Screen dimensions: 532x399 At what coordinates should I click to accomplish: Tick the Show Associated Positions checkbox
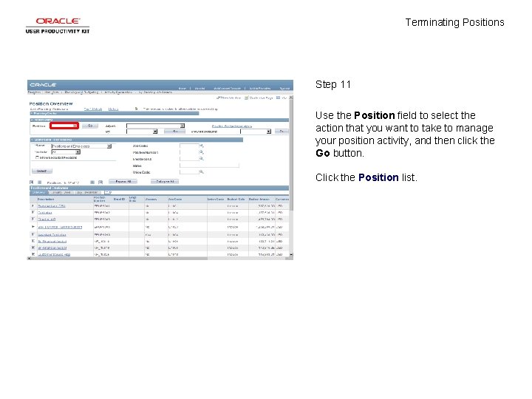click(37, 157)
